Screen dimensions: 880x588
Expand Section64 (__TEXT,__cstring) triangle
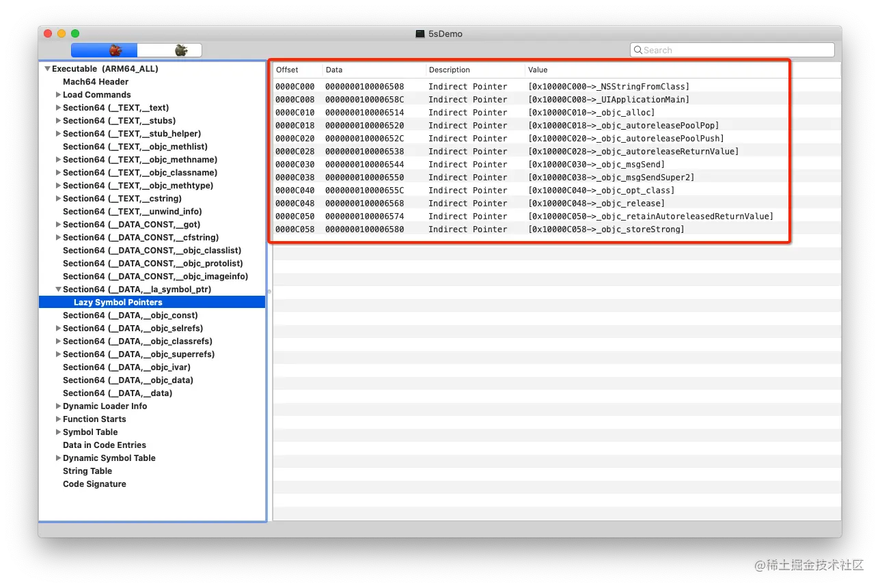[58, 199]
